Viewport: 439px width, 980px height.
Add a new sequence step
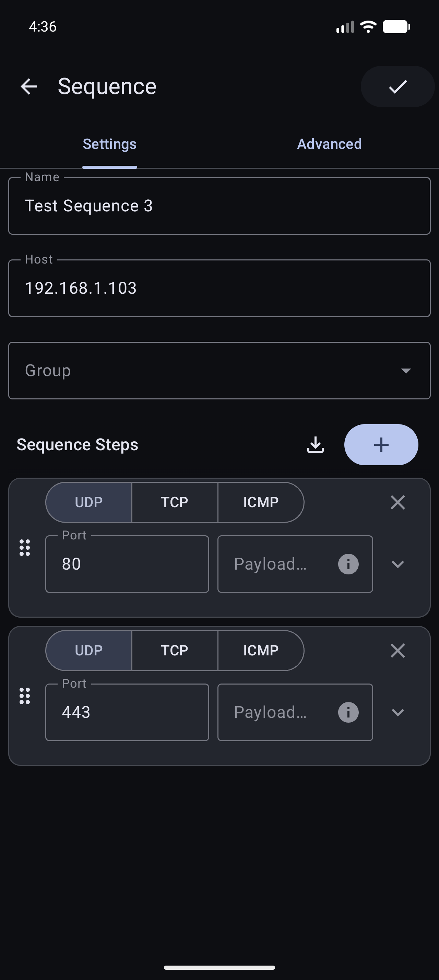pyautogui.click(x=381, y=445)
